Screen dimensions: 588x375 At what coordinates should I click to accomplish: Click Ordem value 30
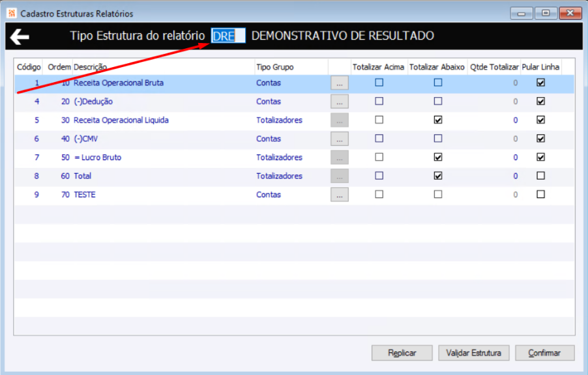(x=65, y=120)
